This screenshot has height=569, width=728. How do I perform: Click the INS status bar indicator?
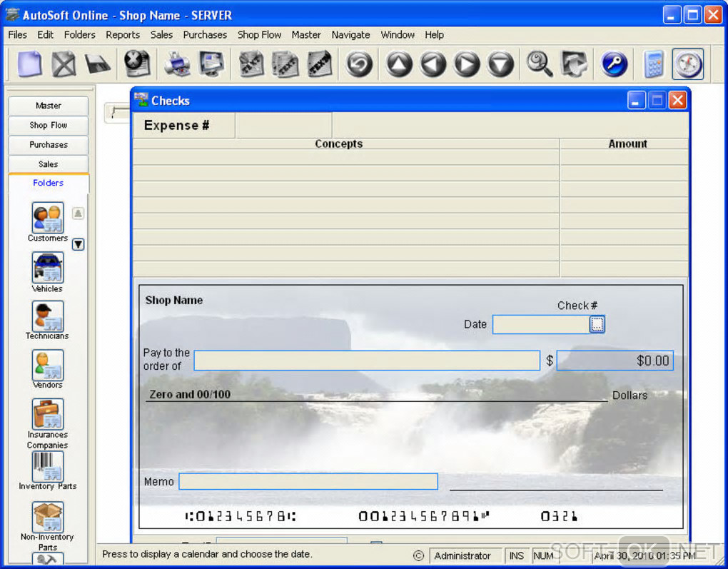tap(516, 555)
